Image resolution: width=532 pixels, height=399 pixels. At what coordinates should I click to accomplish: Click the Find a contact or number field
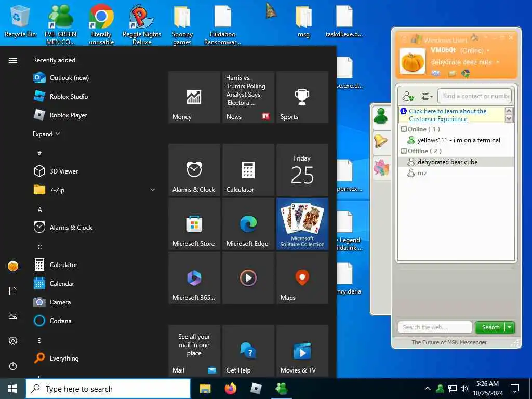[474, 96]
